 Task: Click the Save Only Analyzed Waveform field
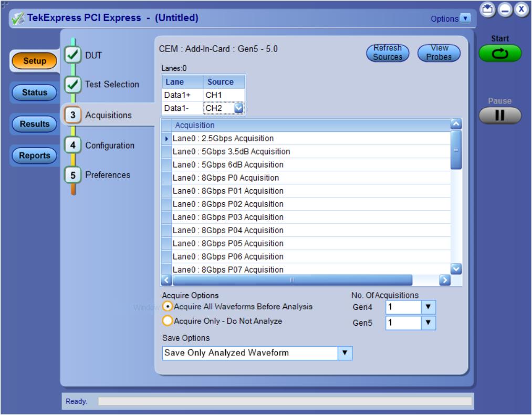pyautogui.click(x=250, y=353)
